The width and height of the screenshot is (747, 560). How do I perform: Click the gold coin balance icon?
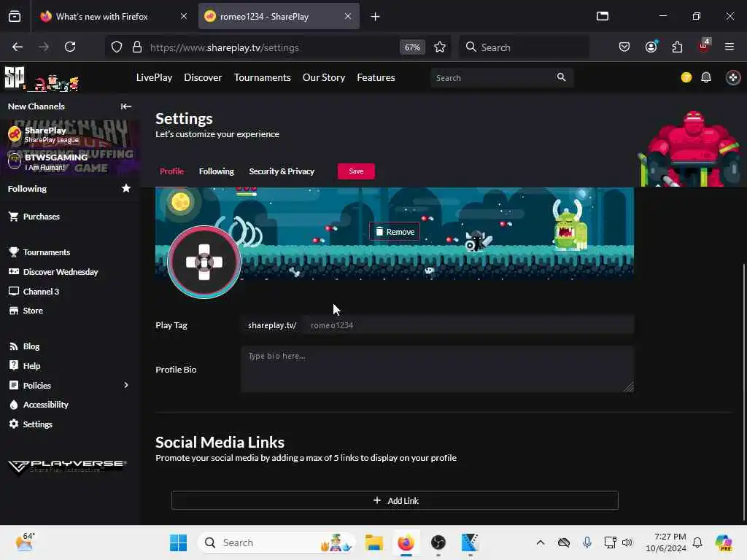[686, 77]
